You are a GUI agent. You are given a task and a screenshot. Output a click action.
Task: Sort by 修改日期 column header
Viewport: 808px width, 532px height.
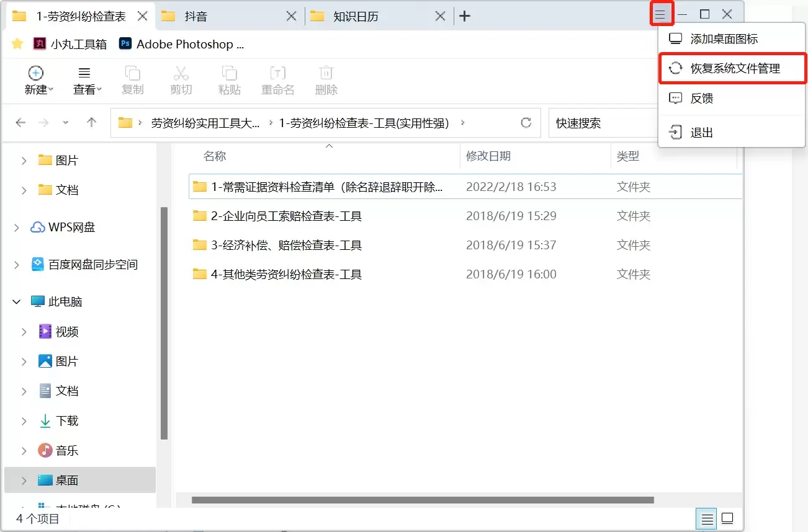coord(488,156)
